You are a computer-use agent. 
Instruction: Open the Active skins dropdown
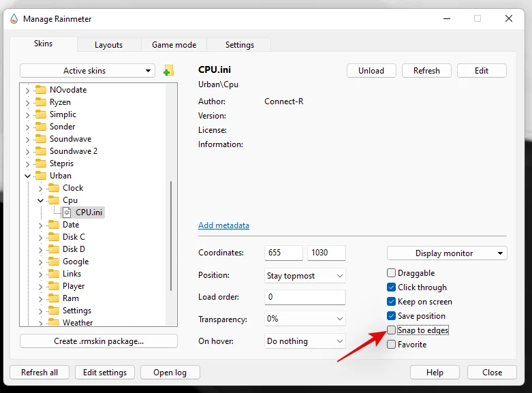[87, 71]
